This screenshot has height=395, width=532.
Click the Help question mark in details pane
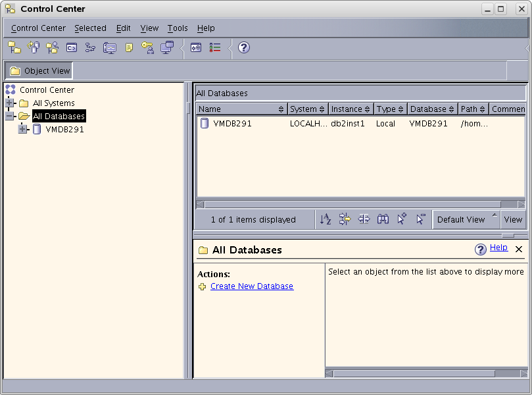click(x=481, y=250)
